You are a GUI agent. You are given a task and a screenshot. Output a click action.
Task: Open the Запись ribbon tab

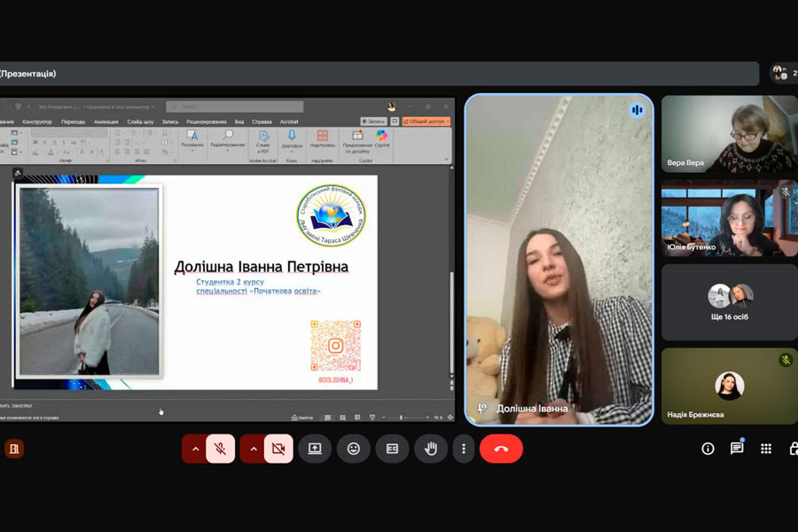(x=170, y=121)
